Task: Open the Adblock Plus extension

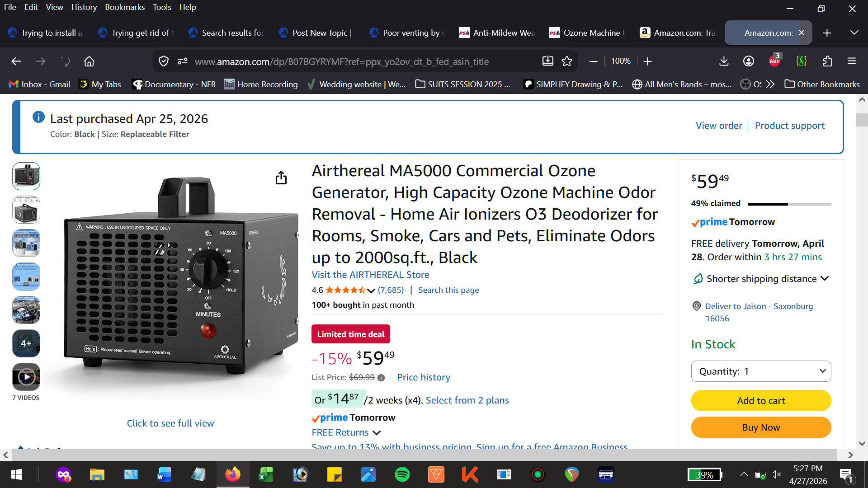Action: click(775, 61)
